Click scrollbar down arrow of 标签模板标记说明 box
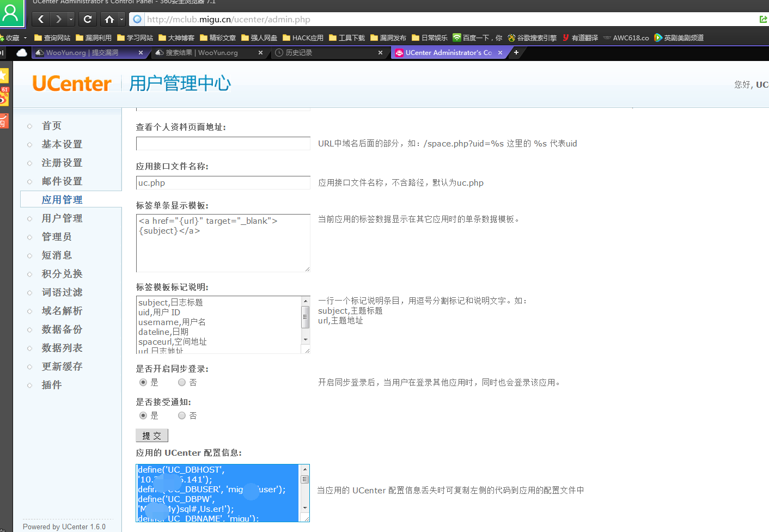Image resolution: width=769 pixels, height=532 pixels. point(306,339)
